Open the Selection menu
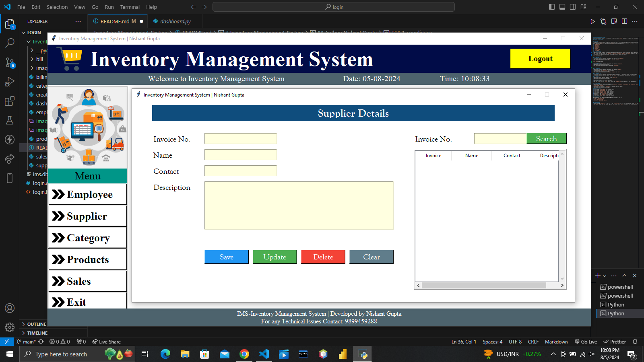This screenshot has height=362, width=644. (x=57, y=7)
